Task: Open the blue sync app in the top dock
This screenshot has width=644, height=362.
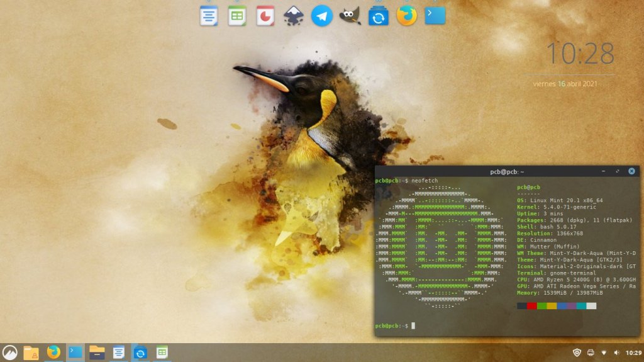Action: (379, 16)
